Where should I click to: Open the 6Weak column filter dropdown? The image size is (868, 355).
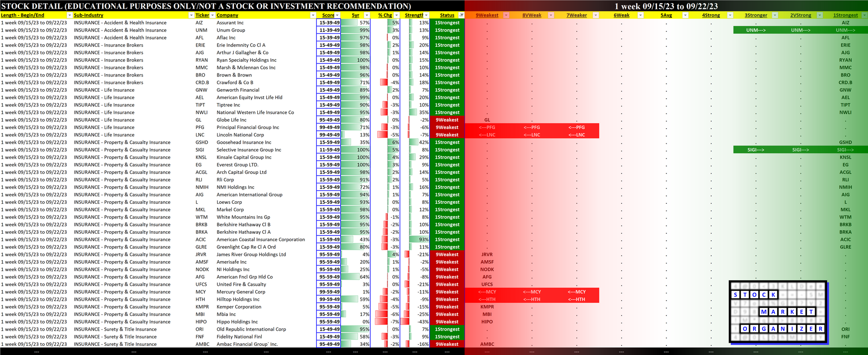click(x=641, y=15)
